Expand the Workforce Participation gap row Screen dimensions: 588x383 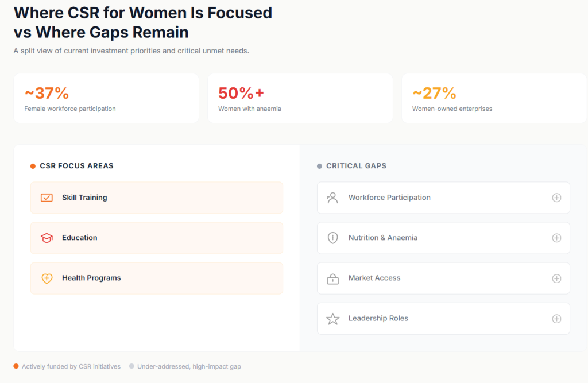(x=556, y=198)
